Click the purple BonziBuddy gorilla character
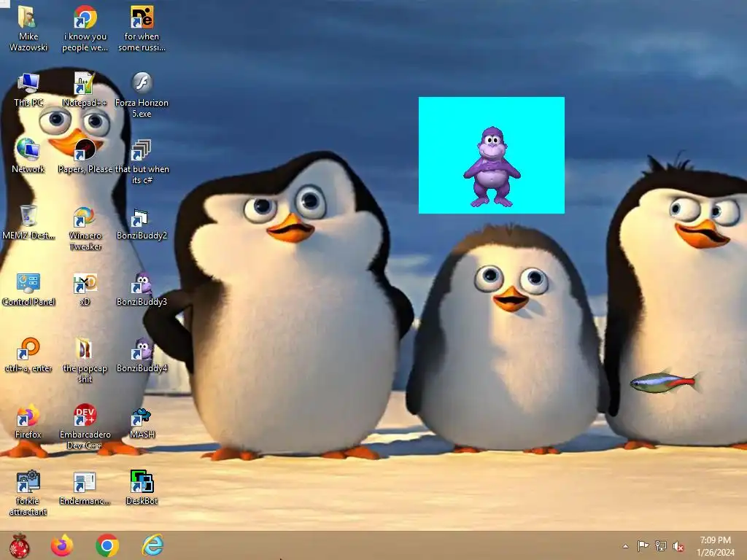The height and width of the screenshot is (560, 747). [492, 167]
